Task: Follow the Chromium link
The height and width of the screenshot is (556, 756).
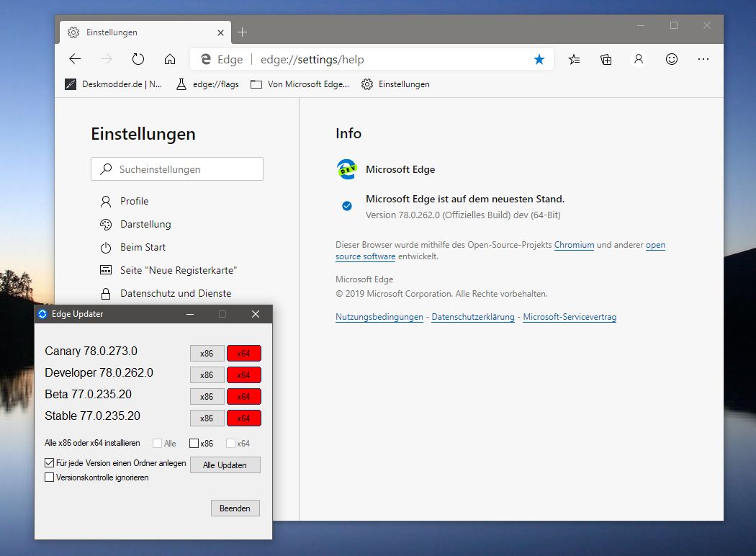Action: point(574,244)
